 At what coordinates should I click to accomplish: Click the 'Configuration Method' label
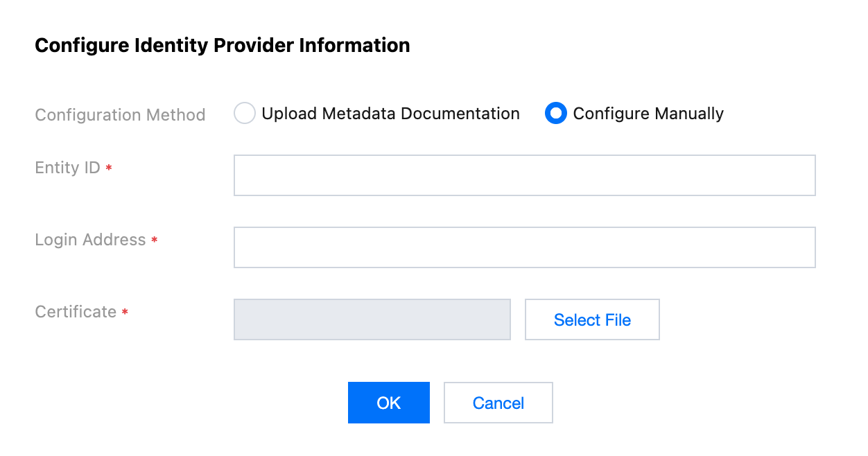click(120, 114)
